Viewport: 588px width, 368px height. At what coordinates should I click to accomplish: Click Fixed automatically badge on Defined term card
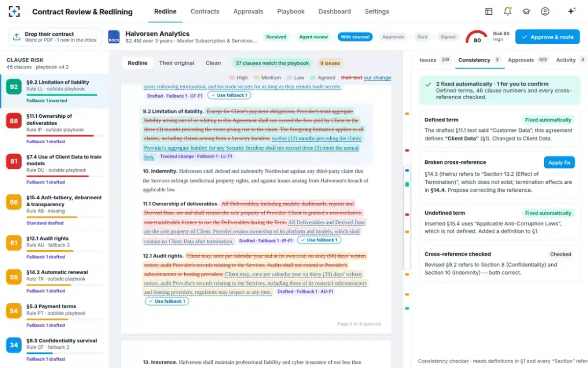coord(548,120)
